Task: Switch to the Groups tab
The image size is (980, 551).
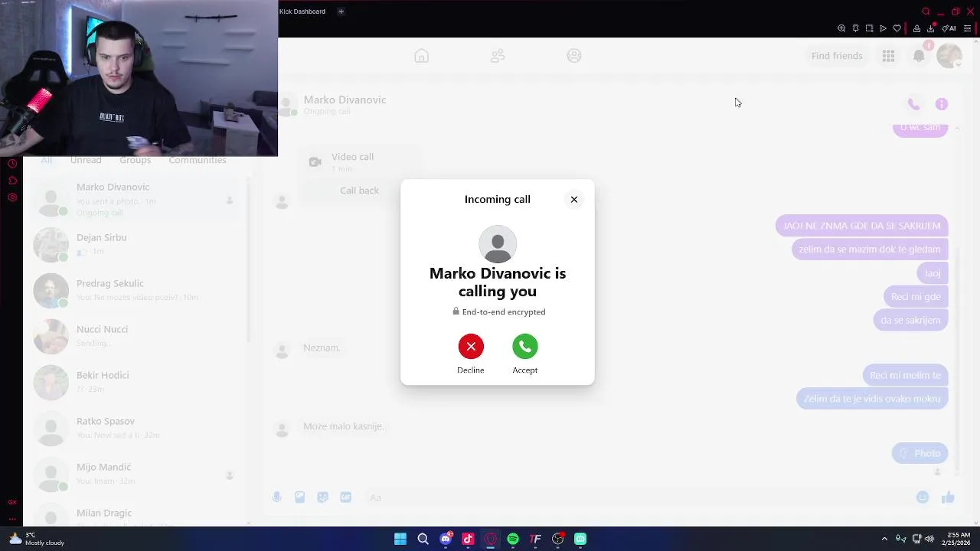Action: (136, 160)
